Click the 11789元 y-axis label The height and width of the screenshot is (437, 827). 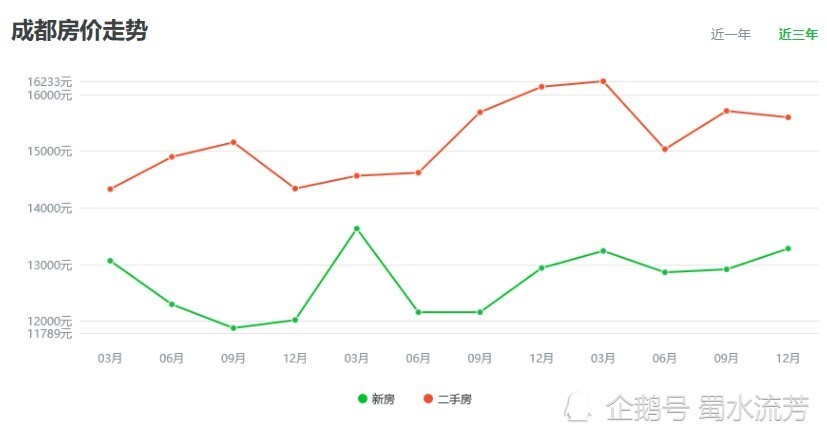[50, 333]
